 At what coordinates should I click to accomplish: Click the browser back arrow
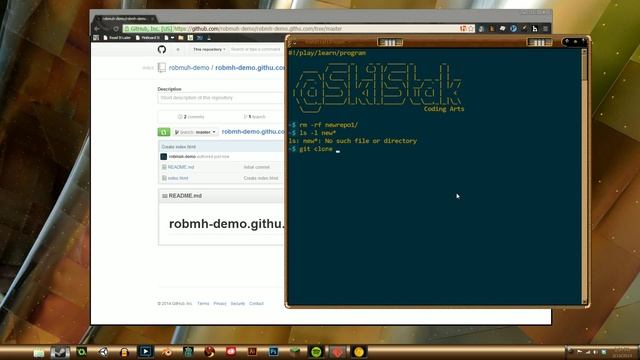coord(97,29)
